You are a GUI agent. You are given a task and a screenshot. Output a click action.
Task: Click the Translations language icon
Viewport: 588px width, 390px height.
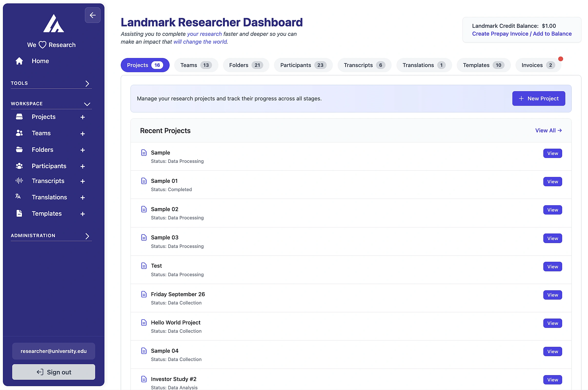18,196
